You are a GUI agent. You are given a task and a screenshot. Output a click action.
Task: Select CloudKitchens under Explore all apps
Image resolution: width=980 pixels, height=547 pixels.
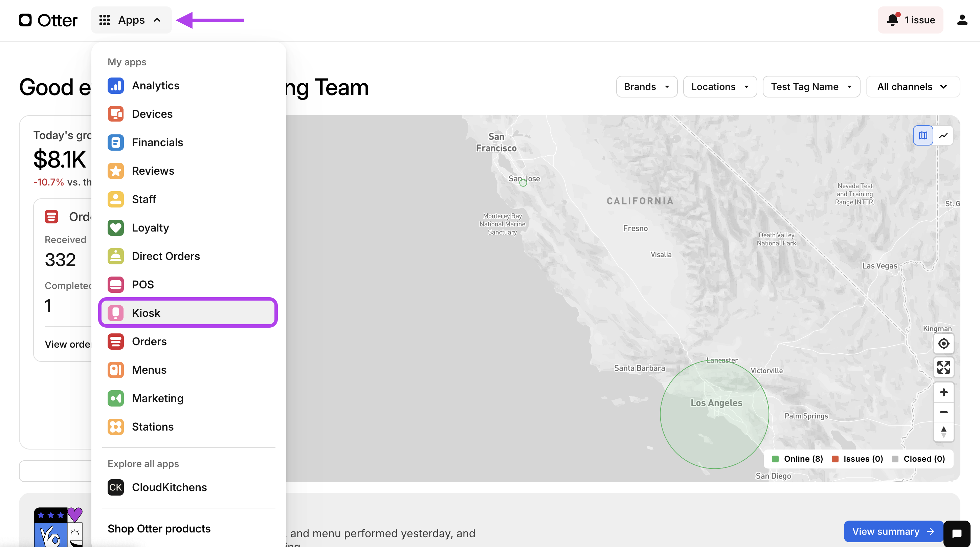coord(188,487)
